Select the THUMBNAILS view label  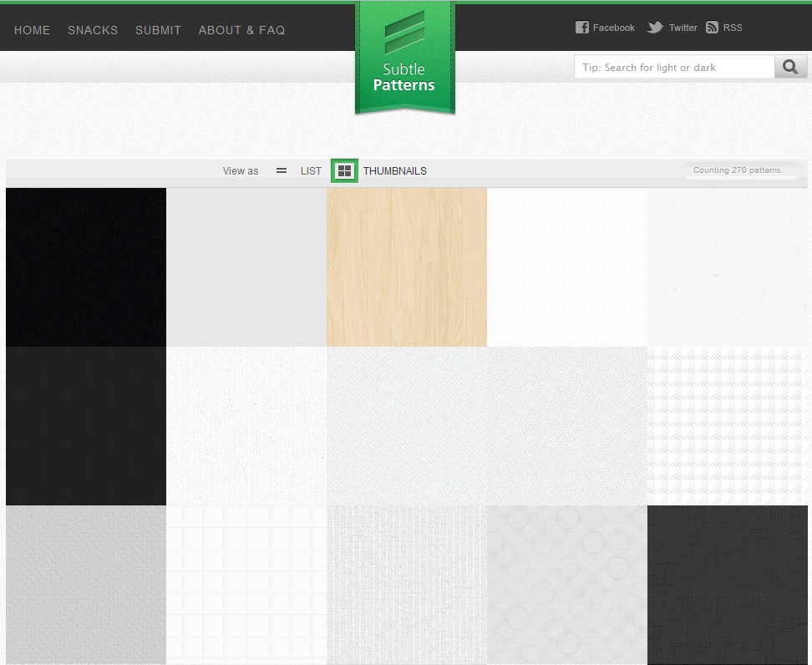pos(394,171)
